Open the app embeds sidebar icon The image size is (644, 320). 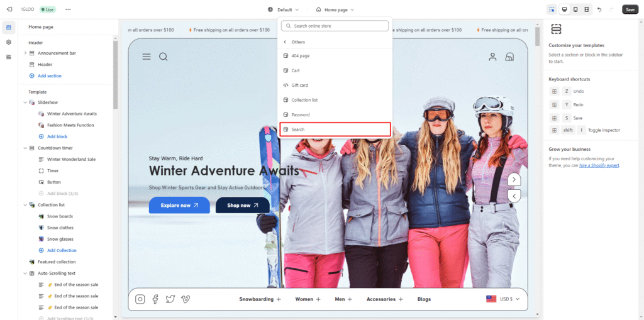pos(9,57)
